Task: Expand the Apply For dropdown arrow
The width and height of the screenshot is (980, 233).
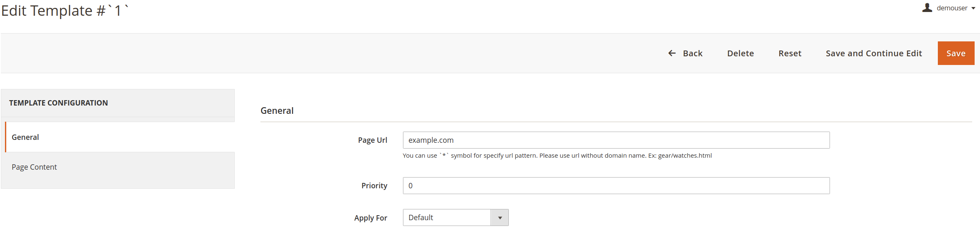Action: 500,218
